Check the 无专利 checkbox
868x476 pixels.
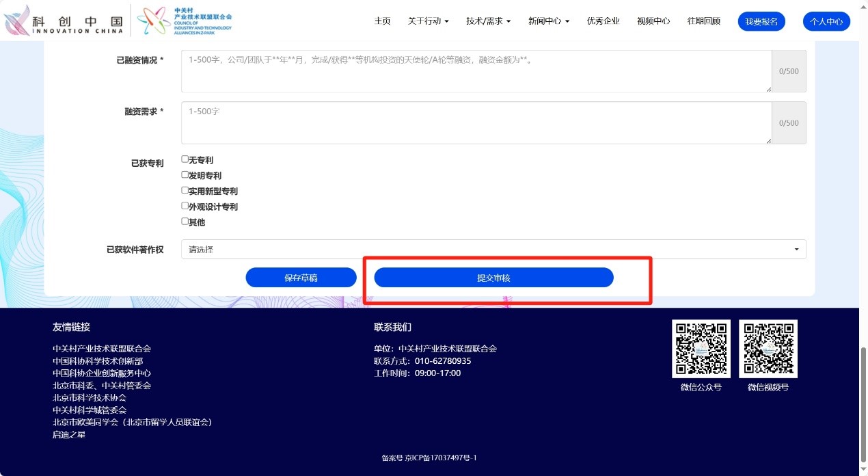[x=185, y=159]
